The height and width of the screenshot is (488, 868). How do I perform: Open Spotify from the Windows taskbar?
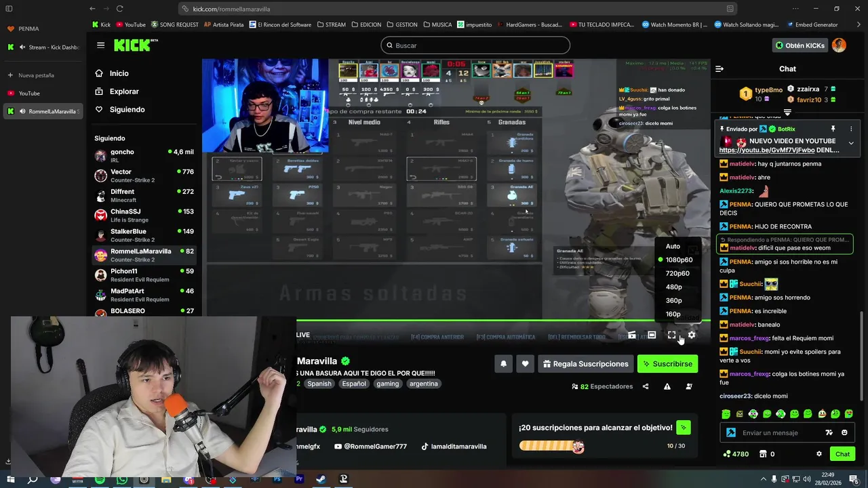100,479
